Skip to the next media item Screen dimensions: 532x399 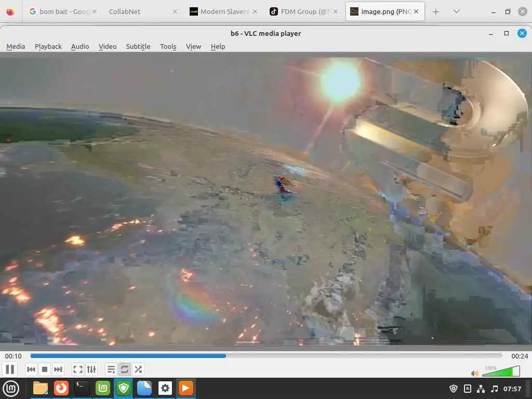[58, 369]
